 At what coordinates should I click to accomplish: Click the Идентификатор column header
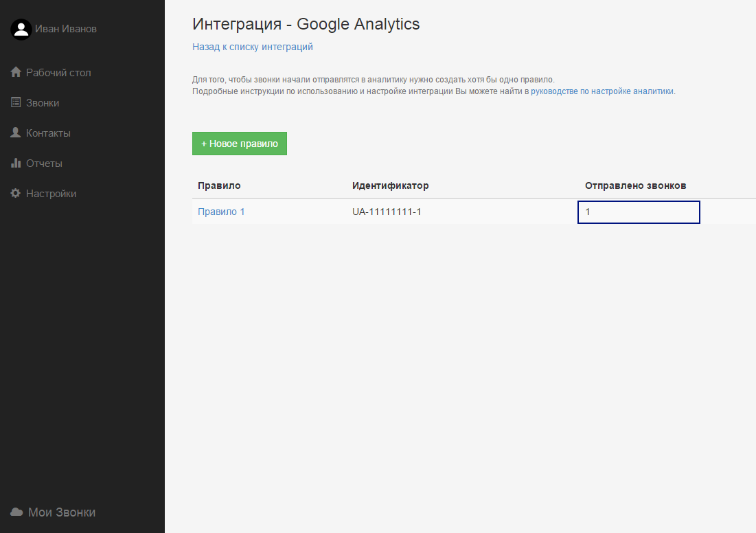coord(391,185)
